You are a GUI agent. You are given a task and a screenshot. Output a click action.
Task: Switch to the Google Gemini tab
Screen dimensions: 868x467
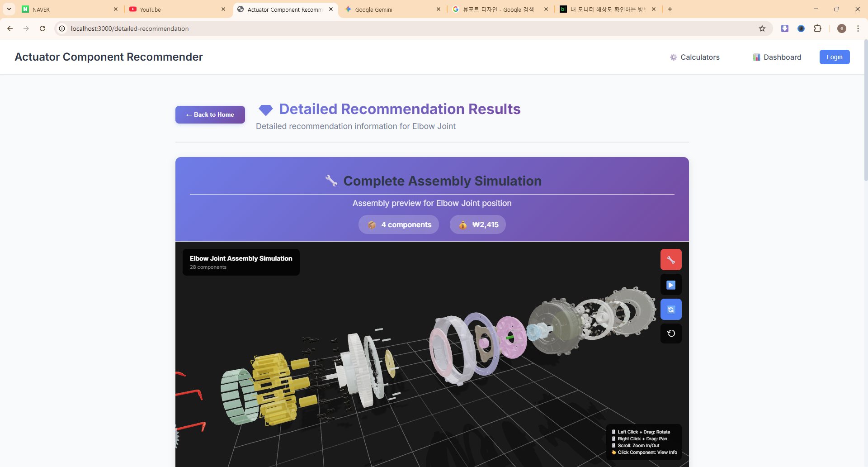click(x=389, y=10)
